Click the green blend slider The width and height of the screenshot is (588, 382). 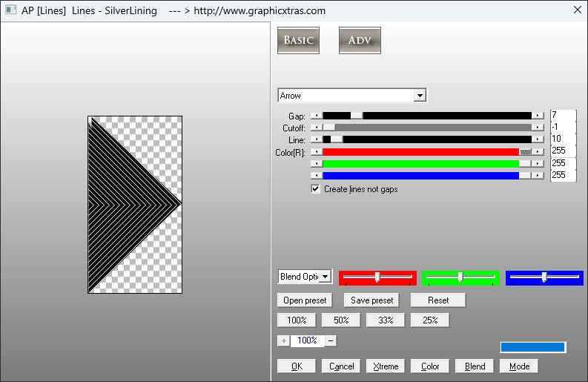coord(460,277)
